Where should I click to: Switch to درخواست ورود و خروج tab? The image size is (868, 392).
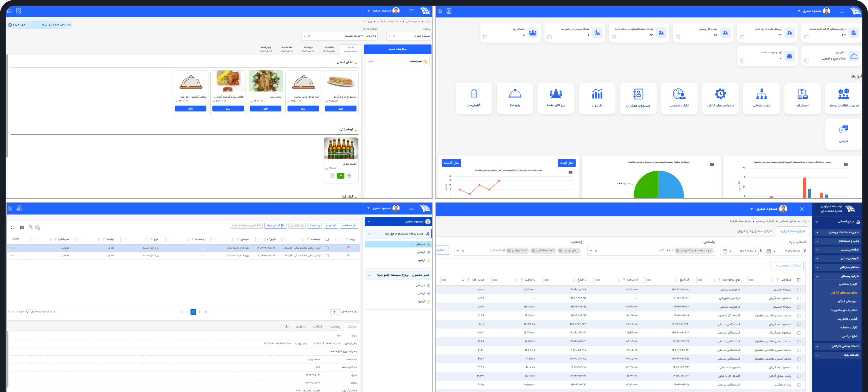[755, 231]
